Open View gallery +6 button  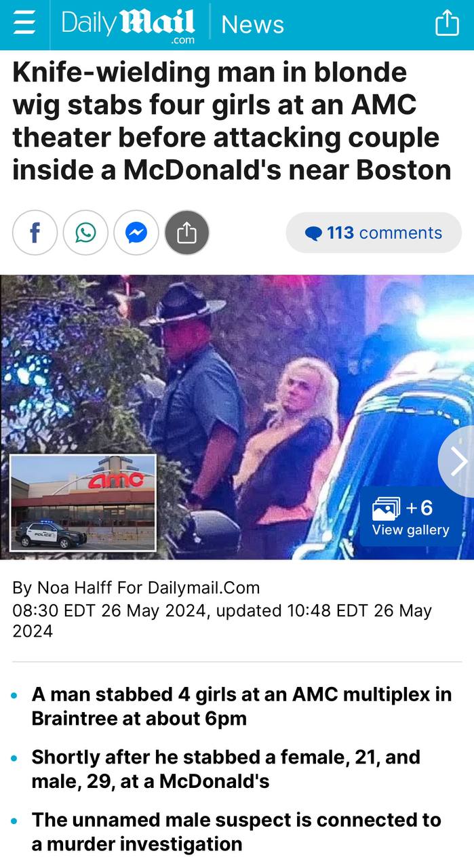[x=410, y=517]
